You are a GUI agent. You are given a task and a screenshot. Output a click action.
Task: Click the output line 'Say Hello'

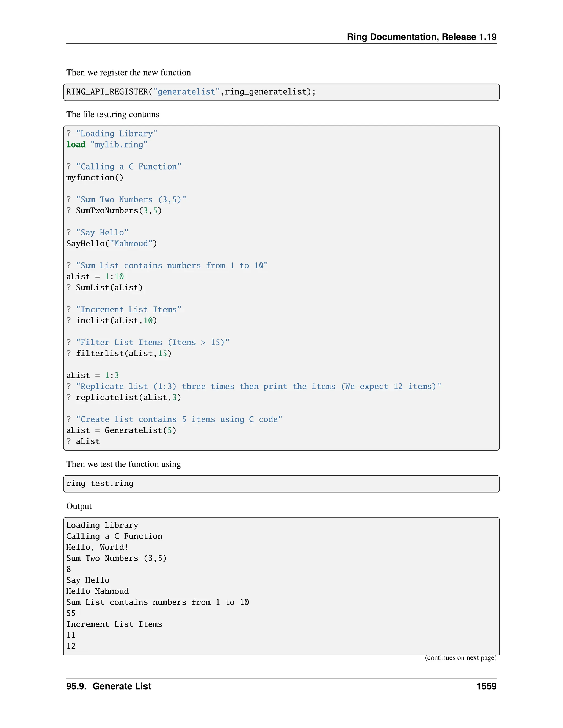pyautogui.click(x=88, y=581)
